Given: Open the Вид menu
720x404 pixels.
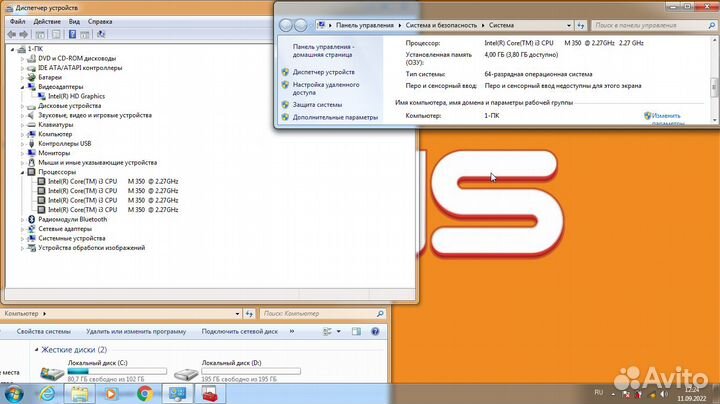Looking at the screenshot, I should point(74,22).
